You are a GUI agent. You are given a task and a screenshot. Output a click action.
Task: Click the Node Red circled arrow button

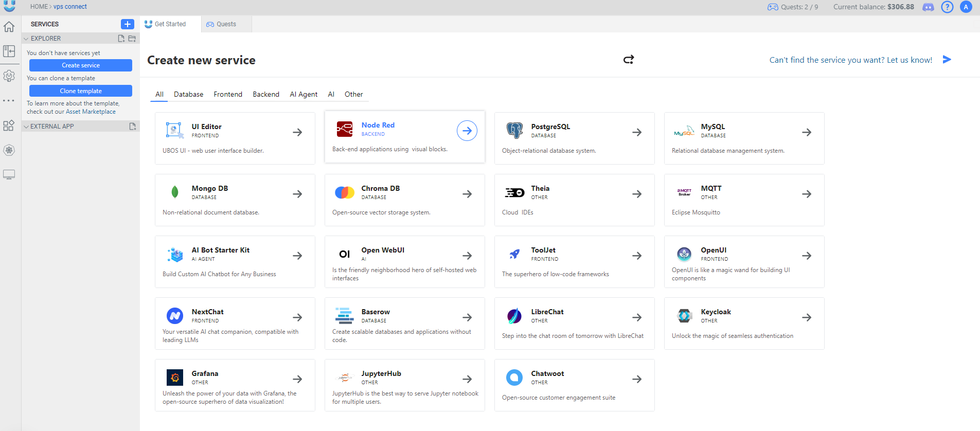(x=467, y=131)
